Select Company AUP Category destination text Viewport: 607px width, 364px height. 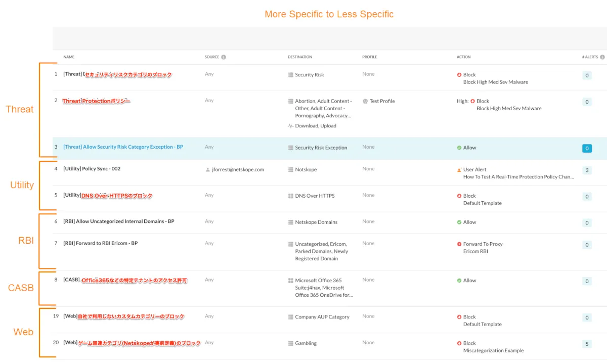click(322, 317)
